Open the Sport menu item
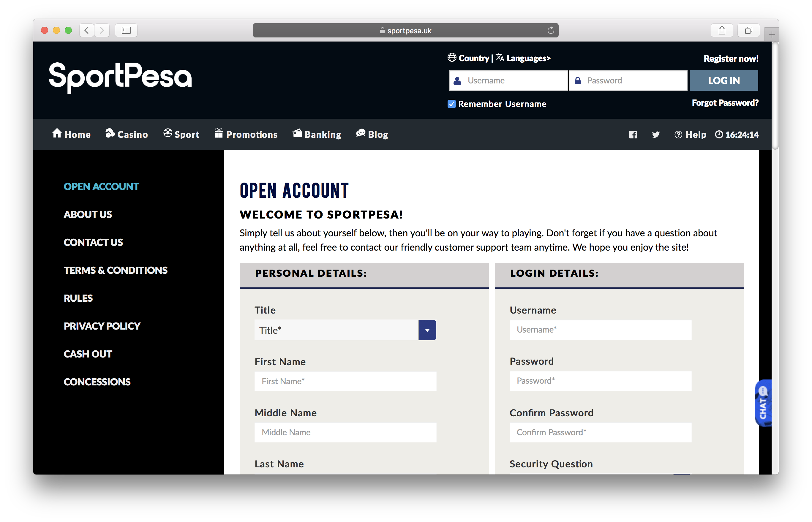812x522 pixels. point(181,134)
